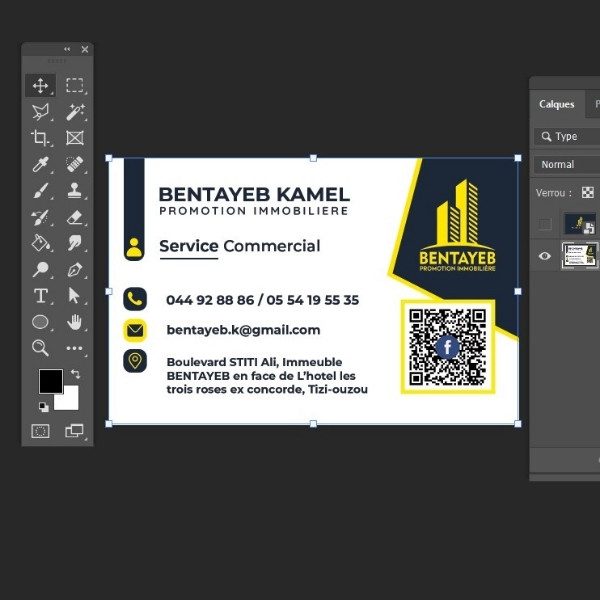Open the black foreground color swatch
This screenshot has height=600, width=600.
(x=50, y=381)
